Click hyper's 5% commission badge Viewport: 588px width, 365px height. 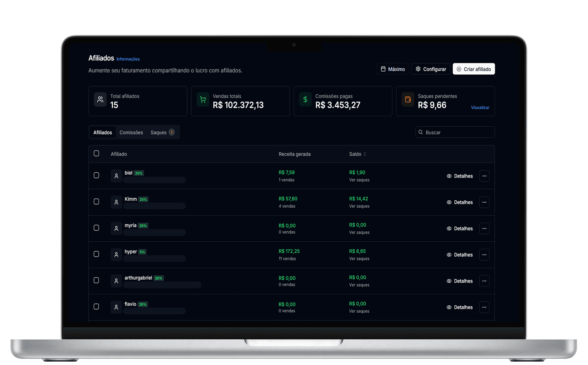tap(142, 252)
